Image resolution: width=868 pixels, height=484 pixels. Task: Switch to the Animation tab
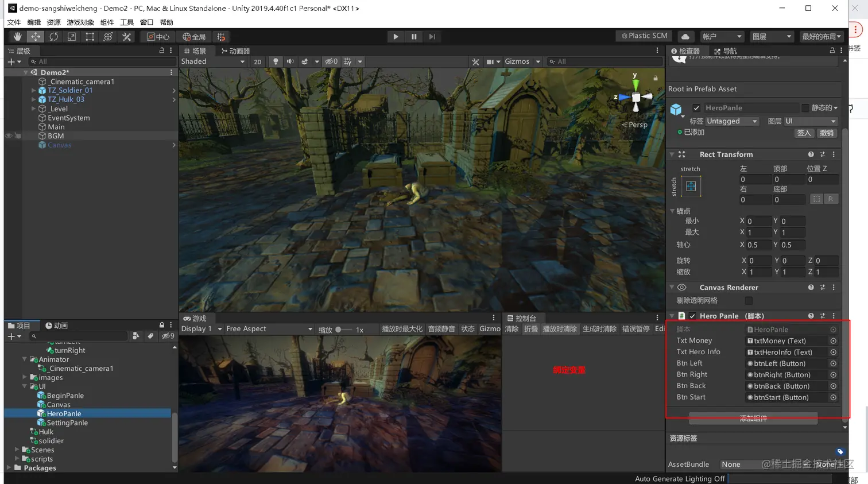coord(56,326)
